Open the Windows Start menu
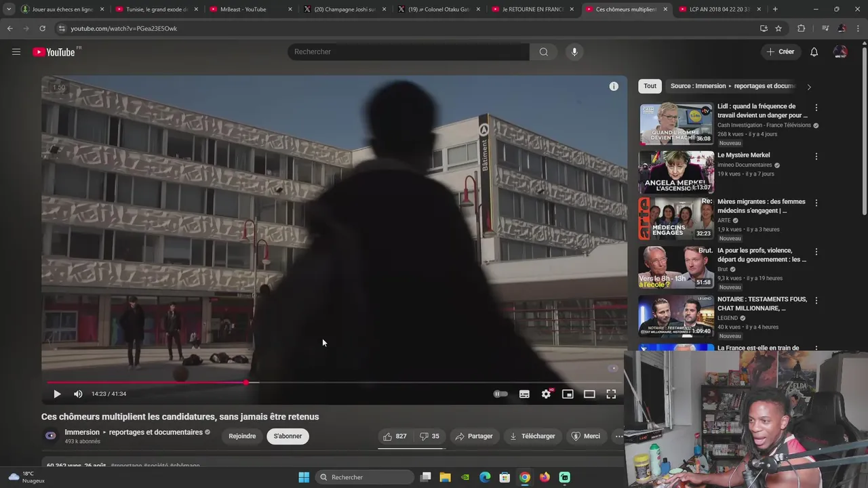 304,477
